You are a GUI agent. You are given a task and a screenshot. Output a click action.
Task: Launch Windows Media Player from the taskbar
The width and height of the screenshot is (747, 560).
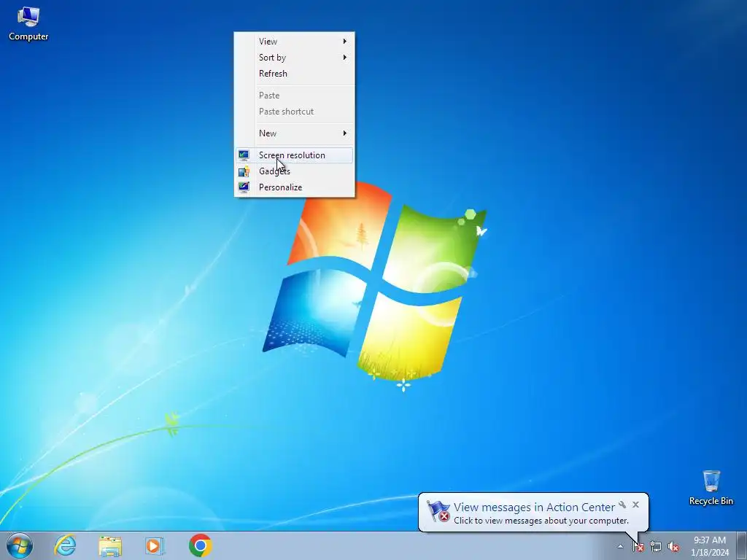[x=155, y=545]
